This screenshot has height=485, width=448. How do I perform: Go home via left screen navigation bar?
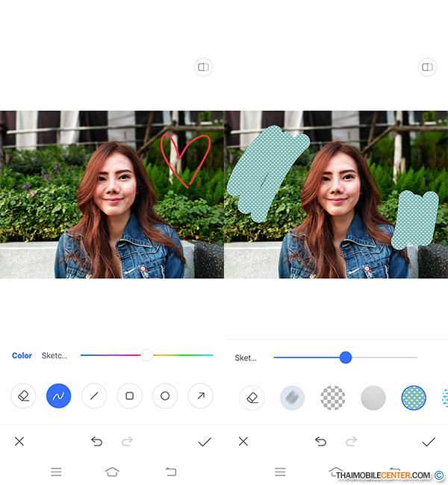tap(112, 472)
